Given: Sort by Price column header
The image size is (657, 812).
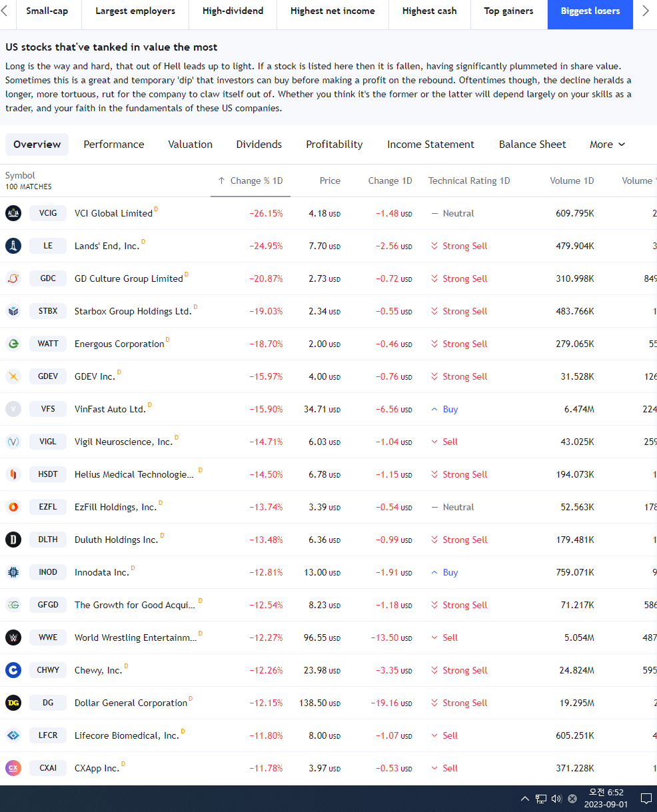Looking at the screenshot, I should 330,181.
